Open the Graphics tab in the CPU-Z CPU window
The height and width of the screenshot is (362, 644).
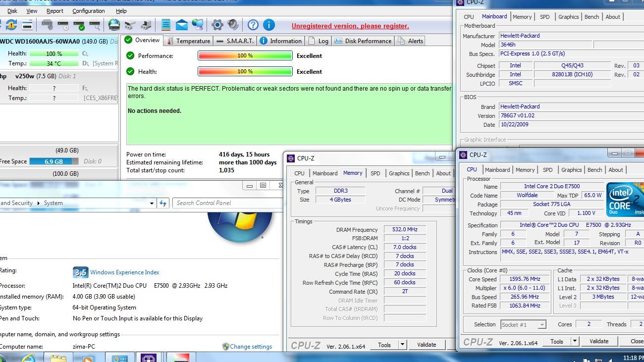[x=572, y=170]
